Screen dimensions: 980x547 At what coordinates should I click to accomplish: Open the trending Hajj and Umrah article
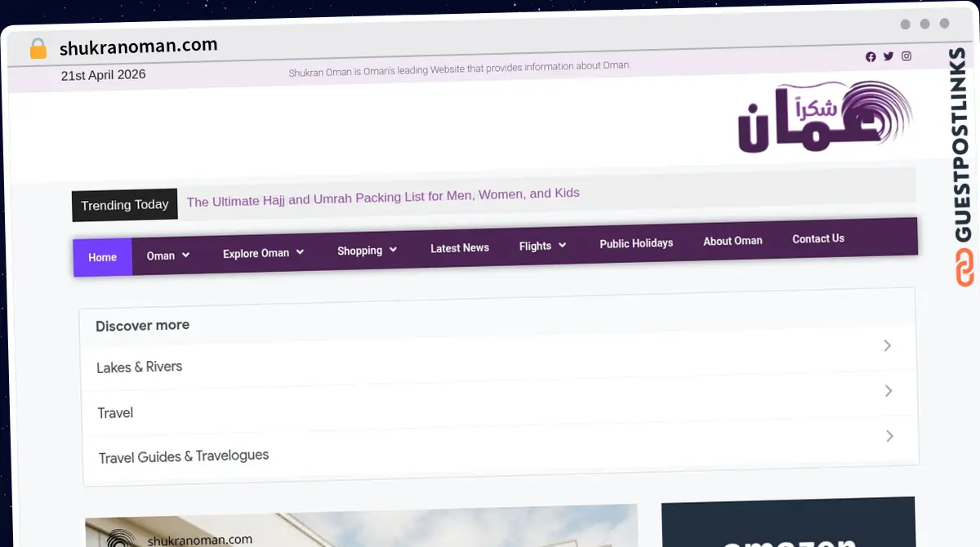click(x=383, y=197)
